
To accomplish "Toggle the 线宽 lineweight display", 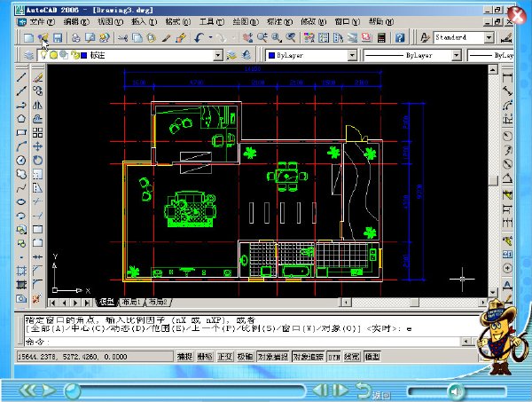I will click(x=351, y=357).
